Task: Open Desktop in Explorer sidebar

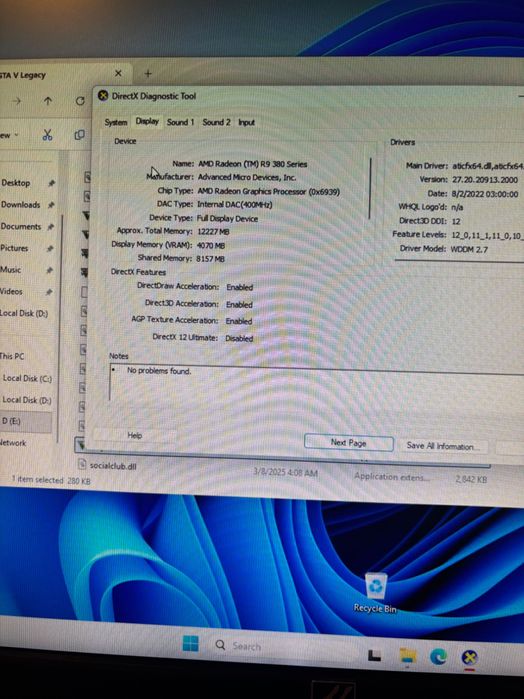Action: coord(16,183)
